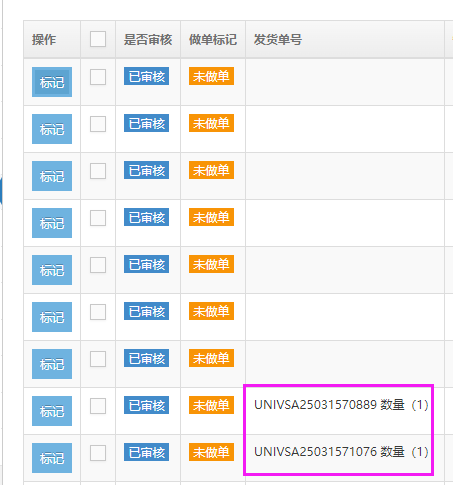Click the blue sidebar handle on left edge
The image size is (453, 485).
[1, 191]
